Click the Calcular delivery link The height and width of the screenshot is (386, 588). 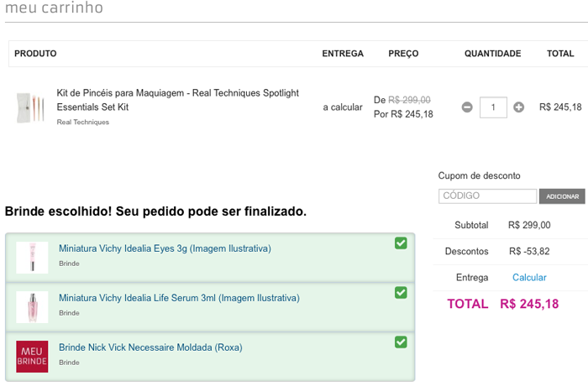point(529,278)
